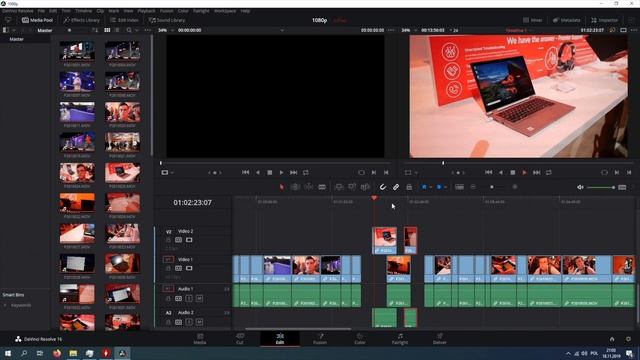
Task: Open the Inspector panel
Action: [604, 20]
